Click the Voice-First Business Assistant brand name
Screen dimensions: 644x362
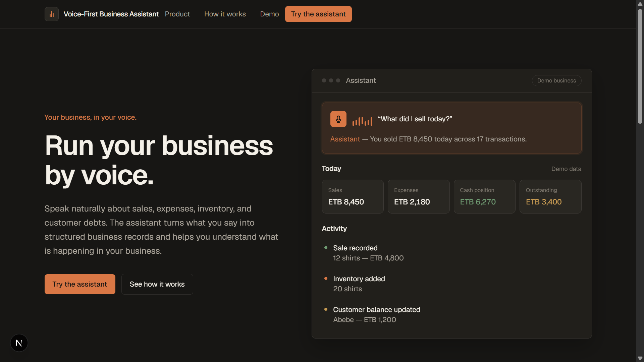(111, 14)
